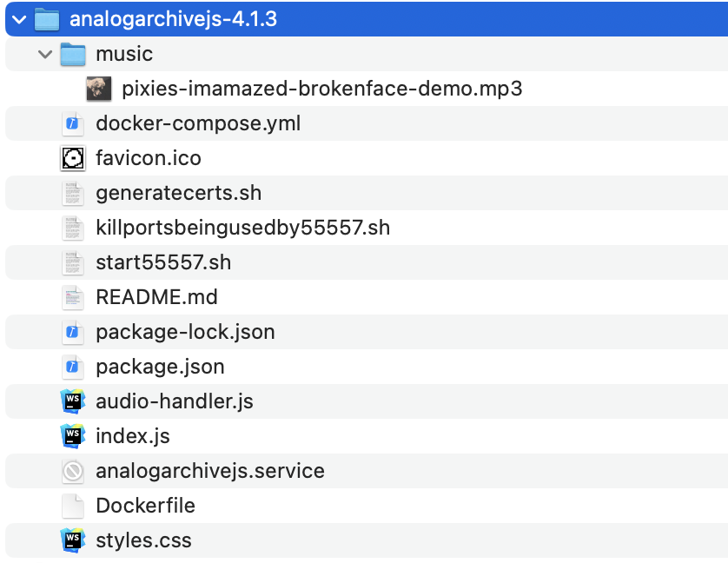Click the README.md markdown icon
Image resolution: width=728 pixels, height=563 pixels.
tap(73, 297)
